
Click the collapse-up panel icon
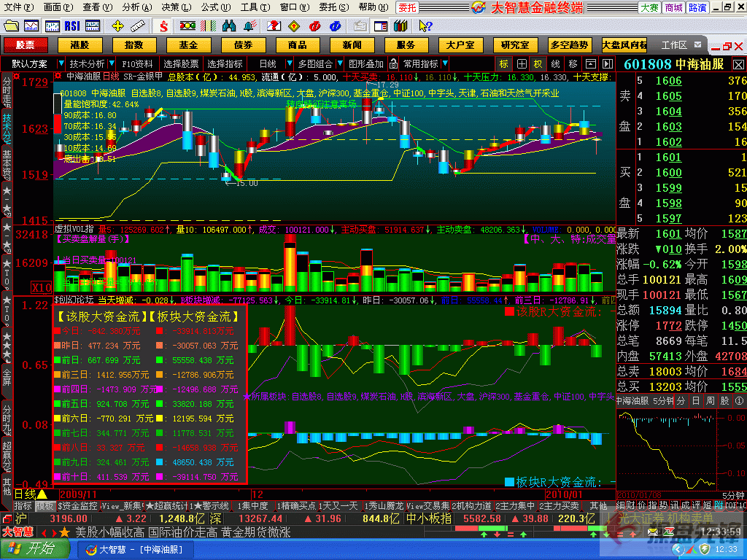click(x=591, y=63)
